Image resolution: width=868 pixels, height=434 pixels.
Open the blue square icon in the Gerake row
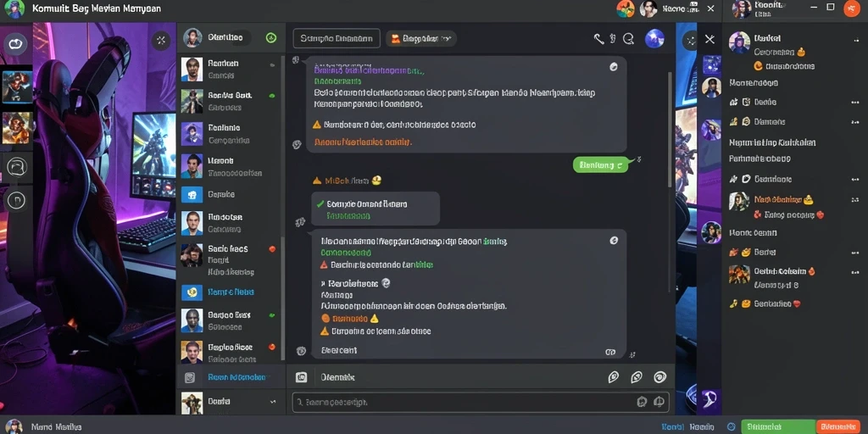point(192,194)
